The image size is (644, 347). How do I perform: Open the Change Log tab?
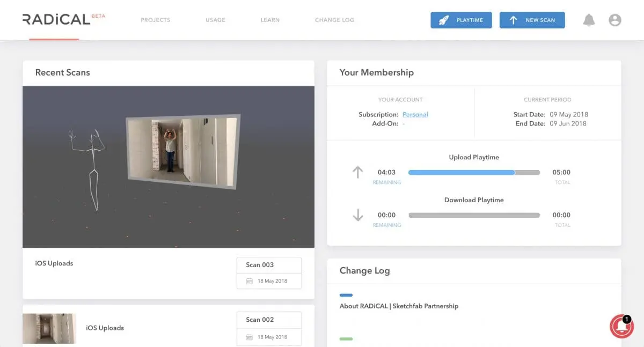point(334,20)
